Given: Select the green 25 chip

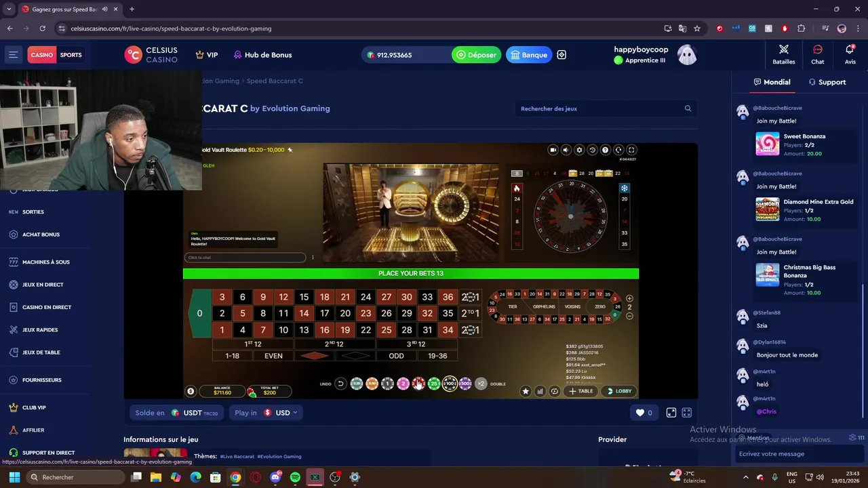Looking at the screenshot, I should (434, 384).
